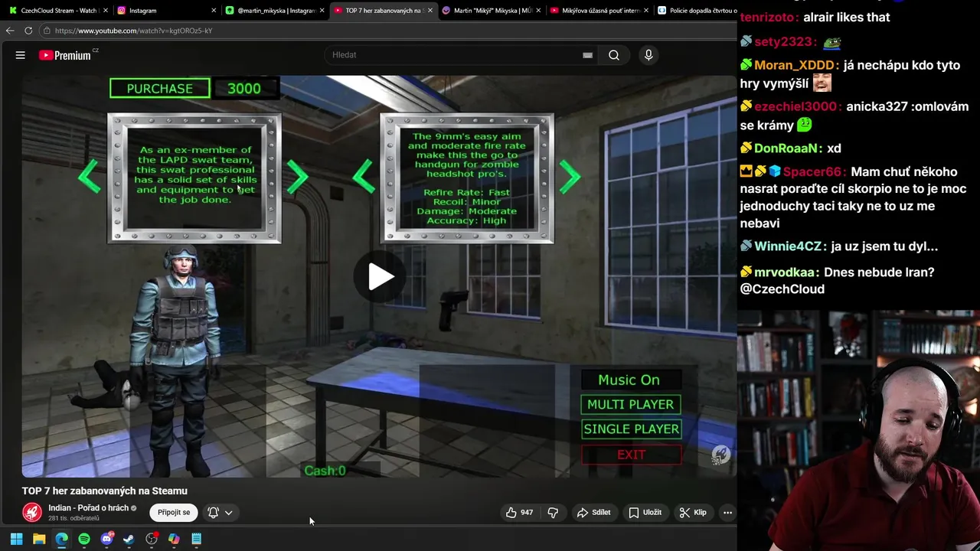The width and height of the screenshot is (980, 551).
Task: Close the TOP 7 her tab
Action: (x=430, y=11)
